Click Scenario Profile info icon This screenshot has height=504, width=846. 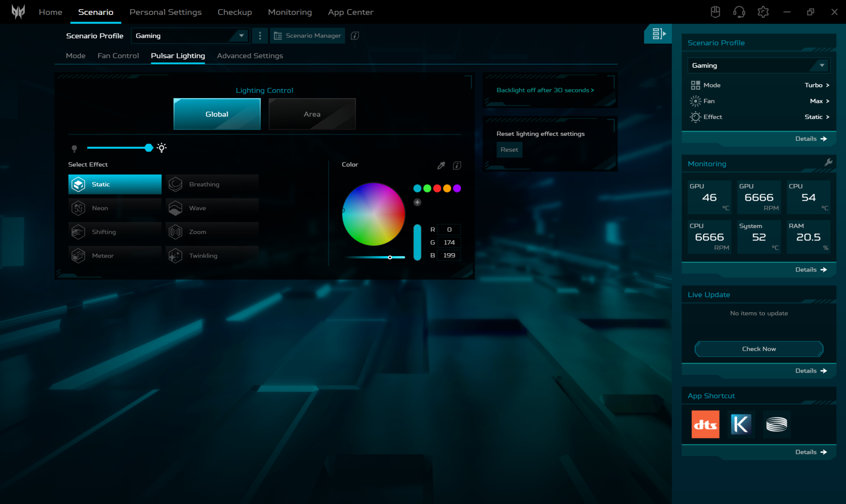[355, 36]
